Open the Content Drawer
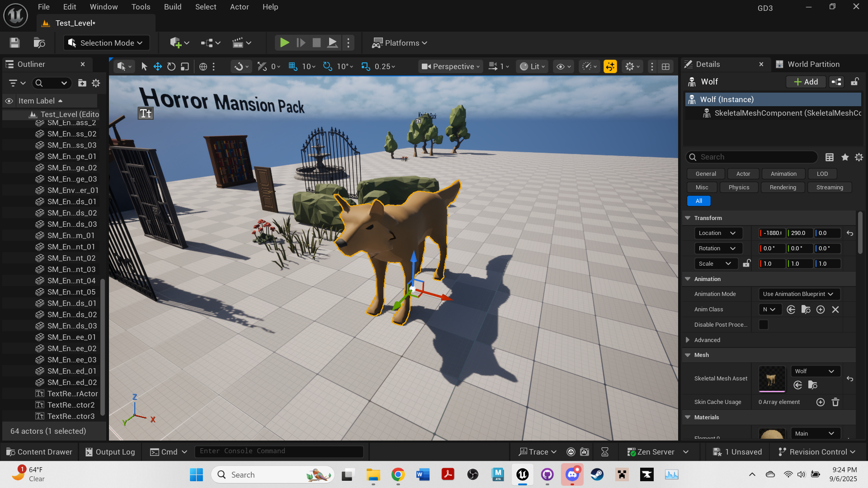Image resolution: width=868 pixels, height=488 pixels. [x=39, y=452]
